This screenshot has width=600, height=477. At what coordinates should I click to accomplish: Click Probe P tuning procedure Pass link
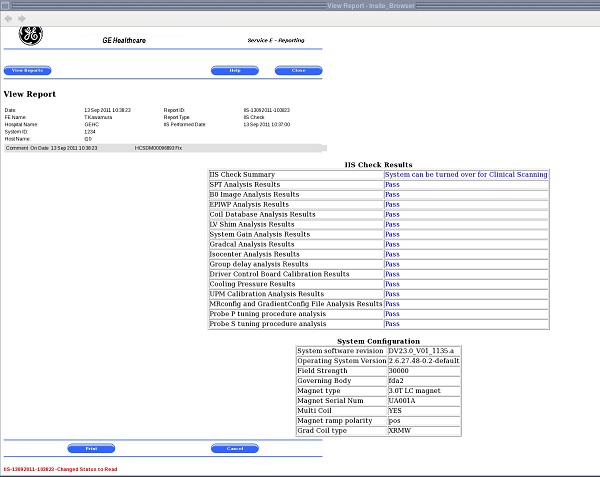(x=392, y=314)
